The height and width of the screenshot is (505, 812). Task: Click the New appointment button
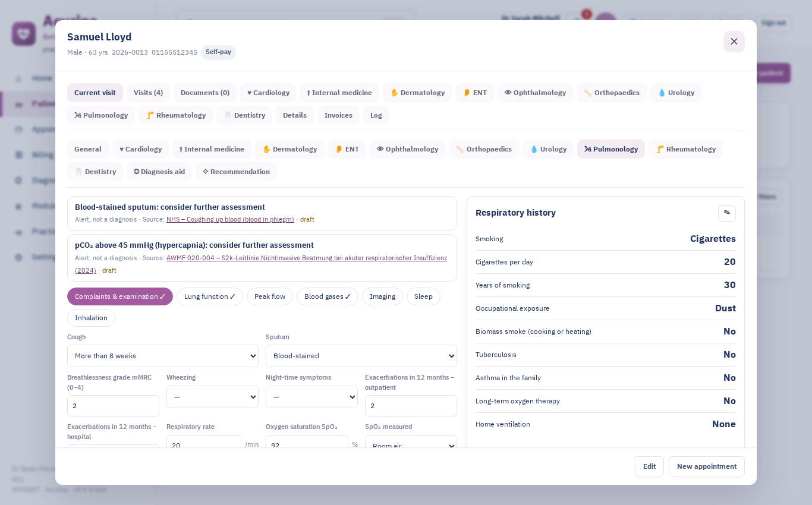(x=707, y=466)
